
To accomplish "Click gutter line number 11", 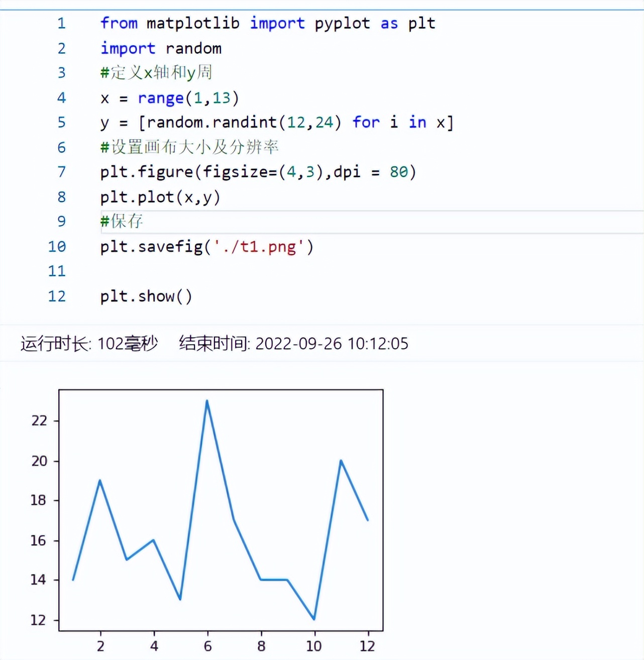I will [57, 271].
